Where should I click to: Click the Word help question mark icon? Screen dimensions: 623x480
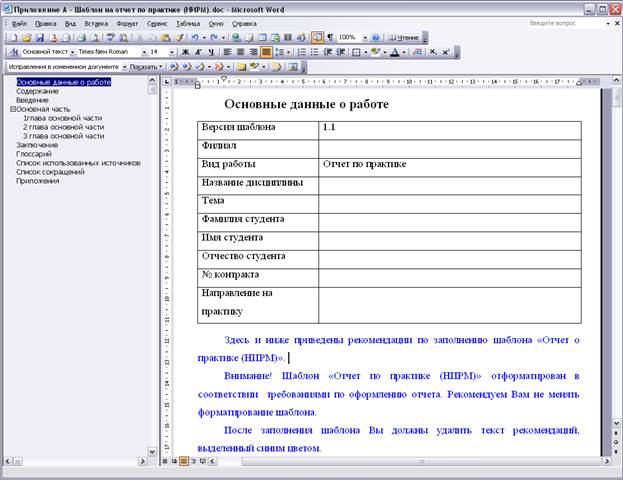pyautogui.click(x=376, y=37)
